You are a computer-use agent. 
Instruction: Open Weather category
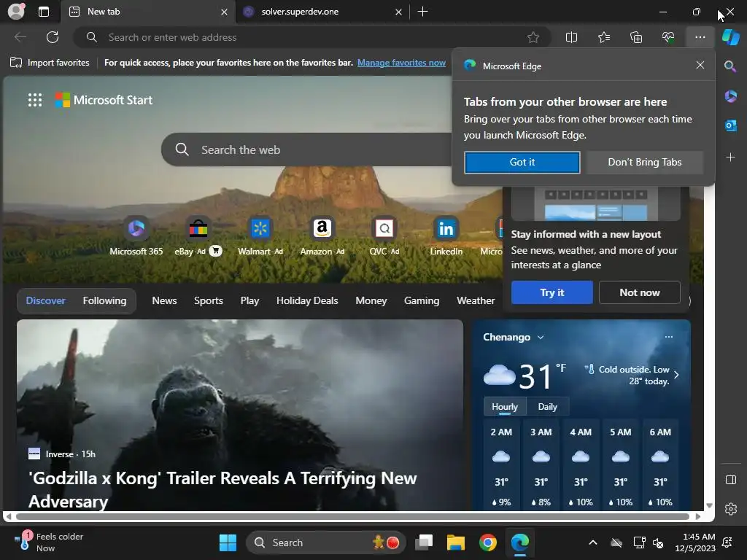pyautogui.click(x=476, y=300)
